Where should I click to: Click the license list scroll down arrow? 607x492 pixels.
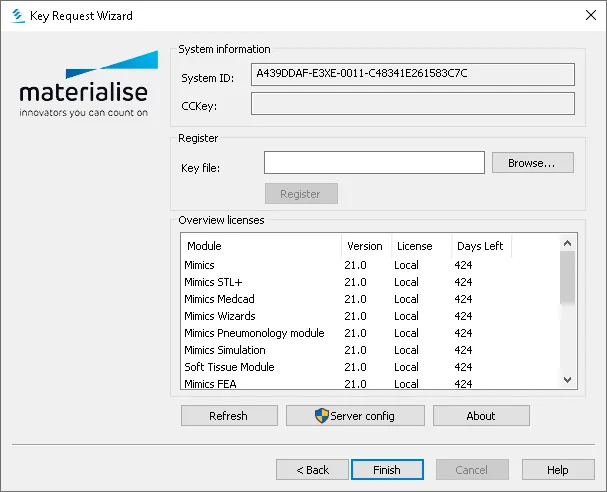tap(568, 380)
